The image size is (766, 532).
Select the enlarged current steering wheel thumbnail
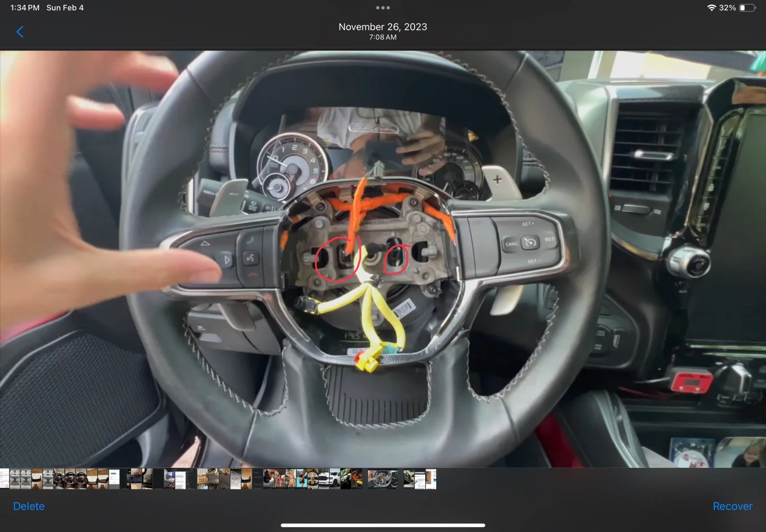click(x=383, y=479)
